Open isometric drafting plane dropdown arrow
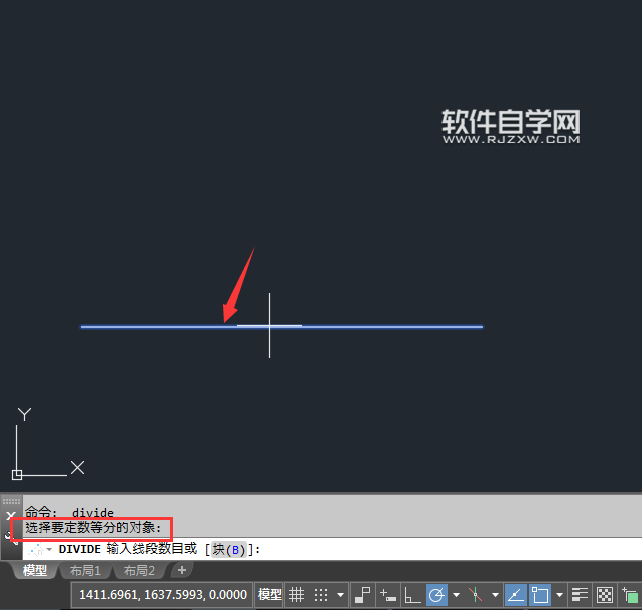This screenshot has height=610, width=642. (495, 594)
